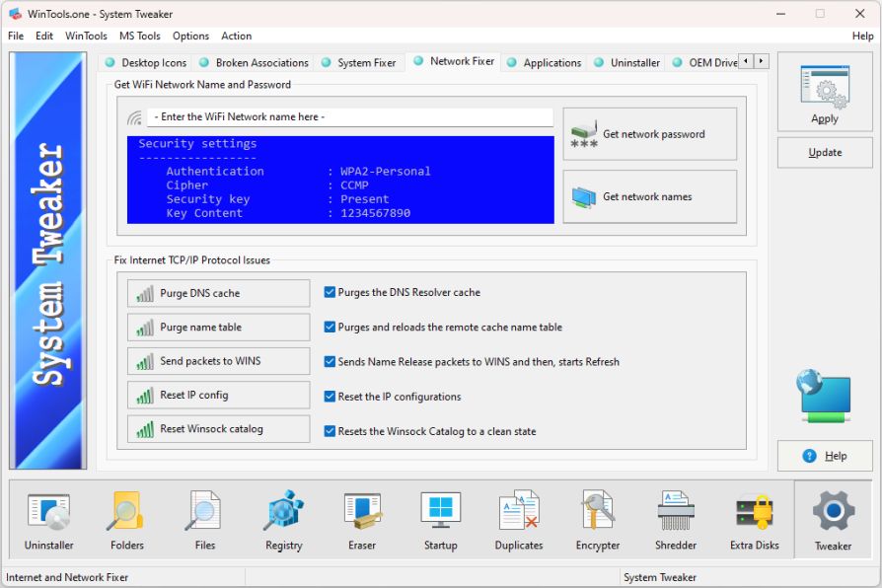Click the WiFi Network name input field
Screen dimensions: 882x588
click(350, 117)
